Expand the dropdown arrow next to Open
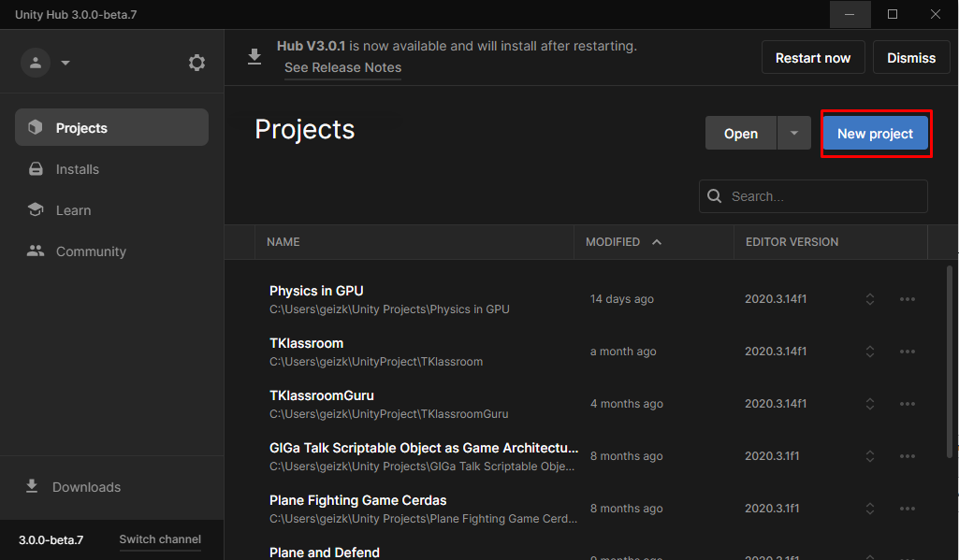This screenshot has width=959, height=560. click(x=793, y=134)
